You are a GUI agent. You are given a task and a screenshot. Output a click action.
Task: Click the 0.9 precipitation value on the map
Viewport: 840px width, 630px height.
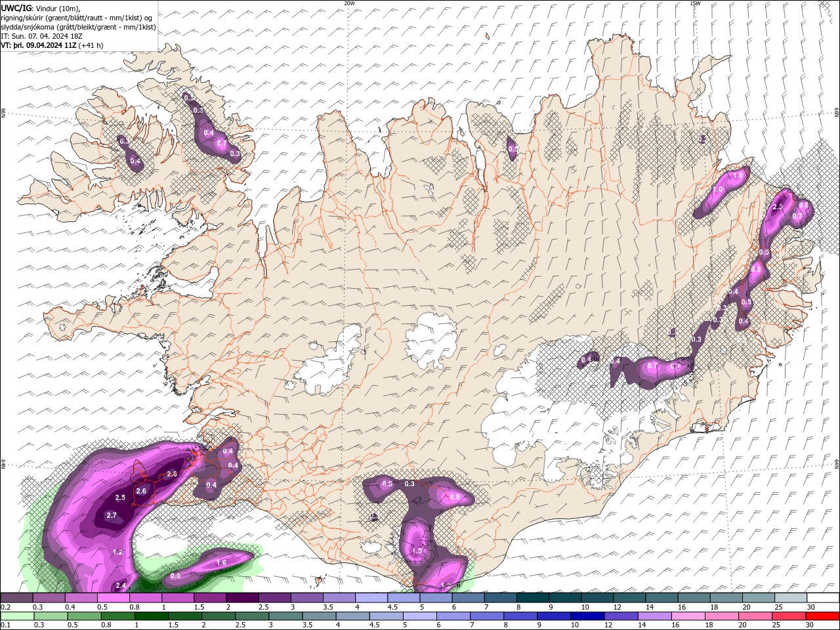pos(756,270)
